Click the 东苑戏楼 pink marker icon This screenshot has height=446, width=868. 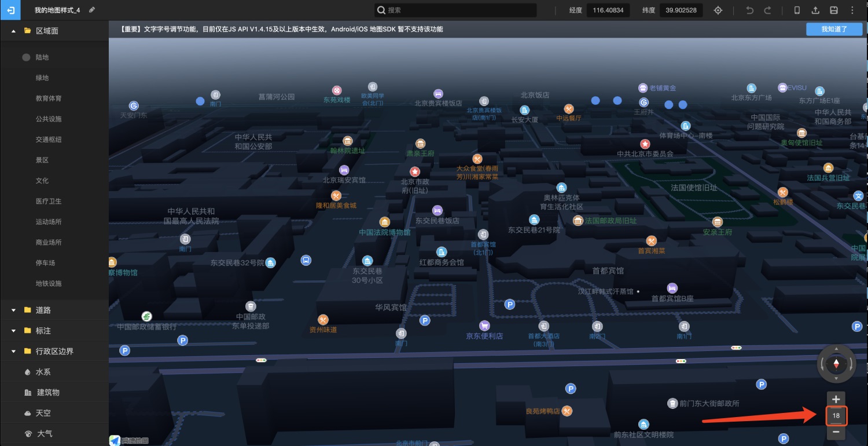(337, 90)
